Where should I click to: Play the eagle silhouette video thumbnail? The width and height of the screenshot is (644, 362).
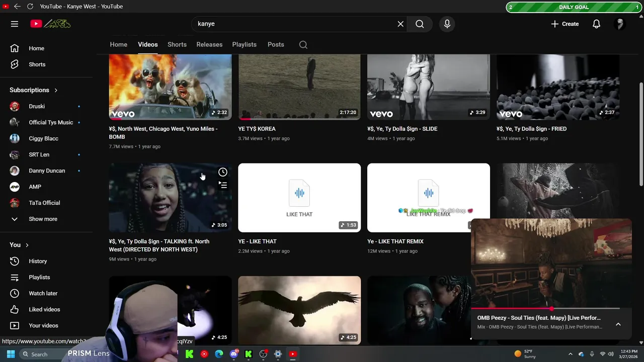click(x=299, y=310)
